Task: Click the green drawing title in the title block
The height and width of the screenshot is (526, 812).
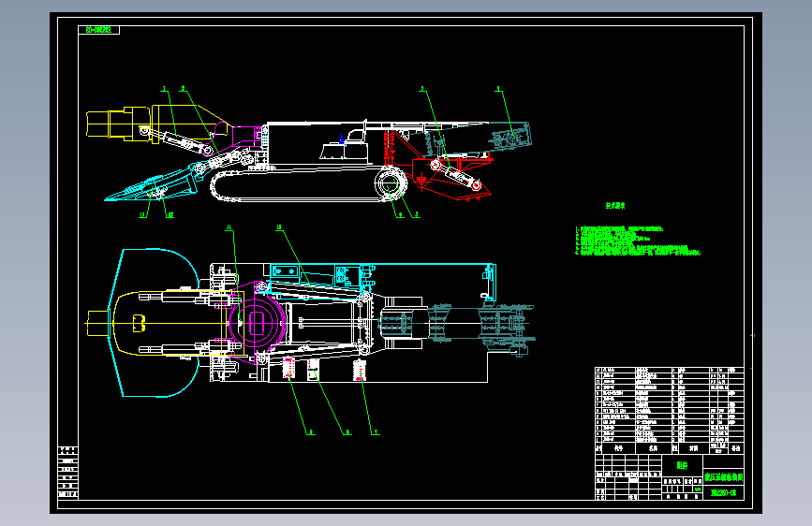Action: [723, 477]
